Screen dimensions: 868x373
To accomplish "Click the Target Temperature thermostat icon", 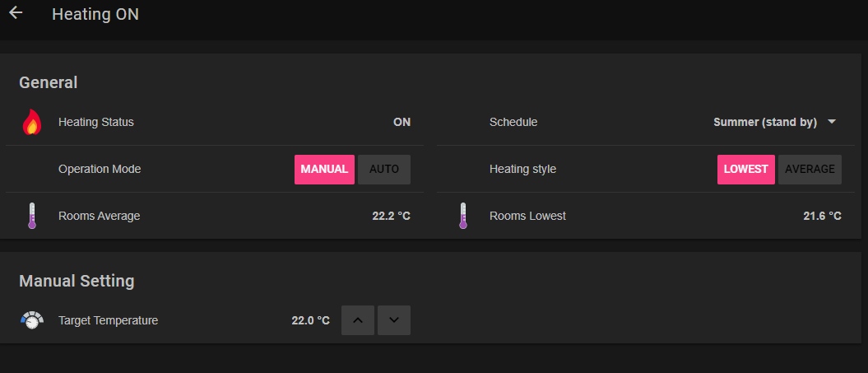I will [32, 320].
